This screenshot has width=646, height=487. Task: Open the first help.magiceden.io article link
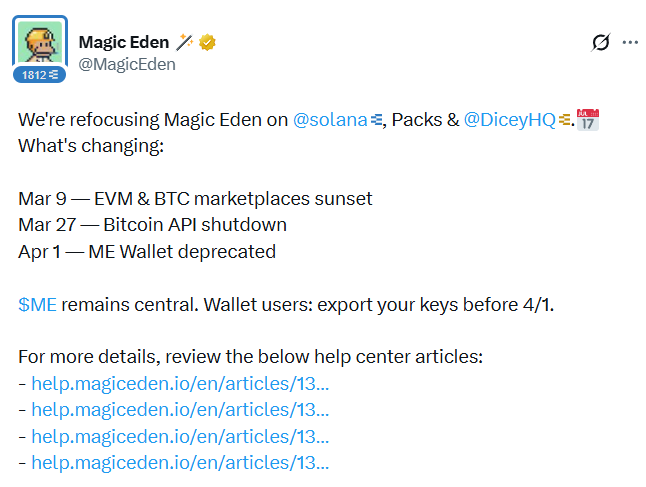tap(180, 383)
